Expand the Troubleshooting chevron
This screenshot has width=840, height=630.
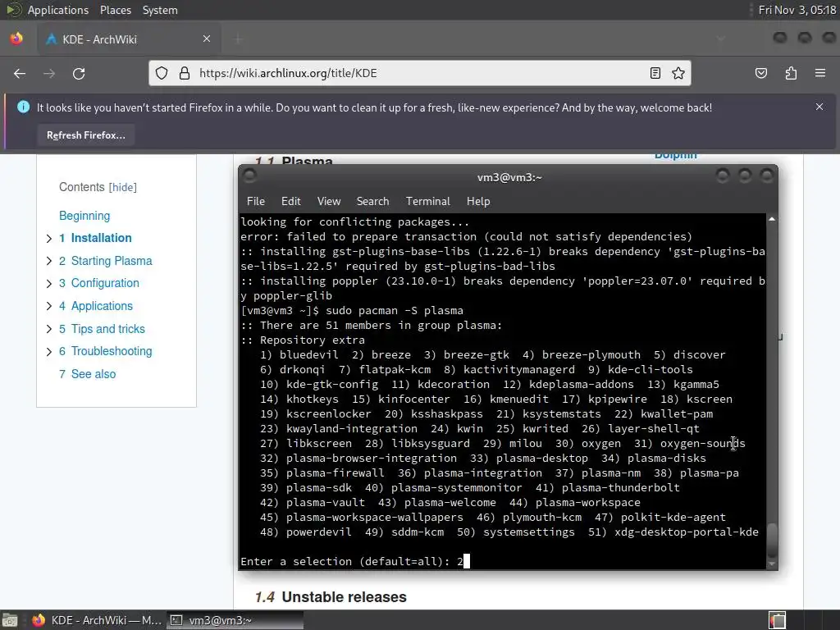(48, 351)
